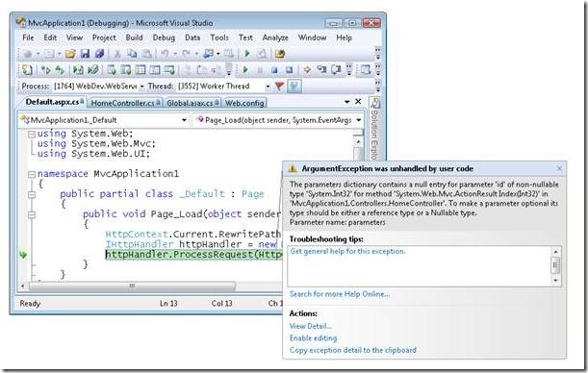Click the Step Over icon
588x373 pixels.
point(336,69)
